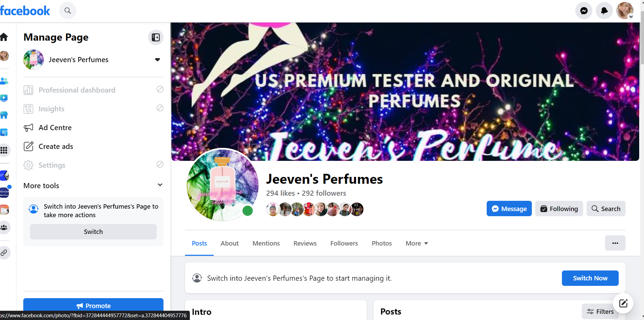Switch to the About tab

point(229,244)
